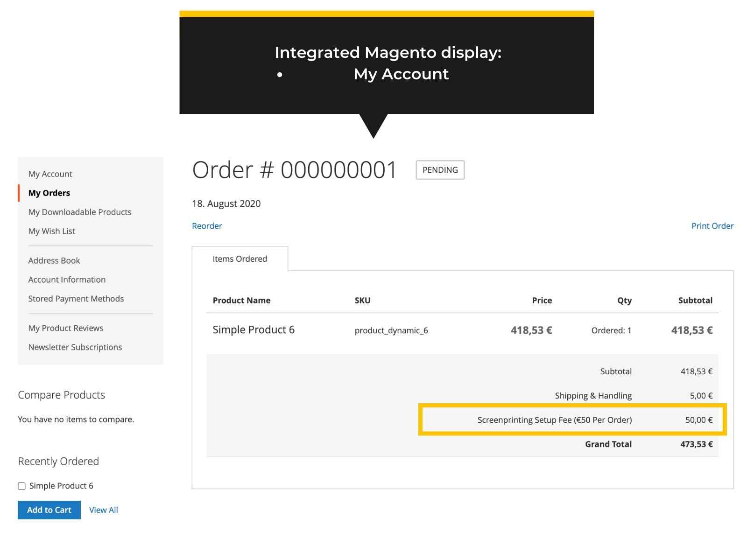Open My Downloadable Products
747x560 pixels.
point(80,212)
